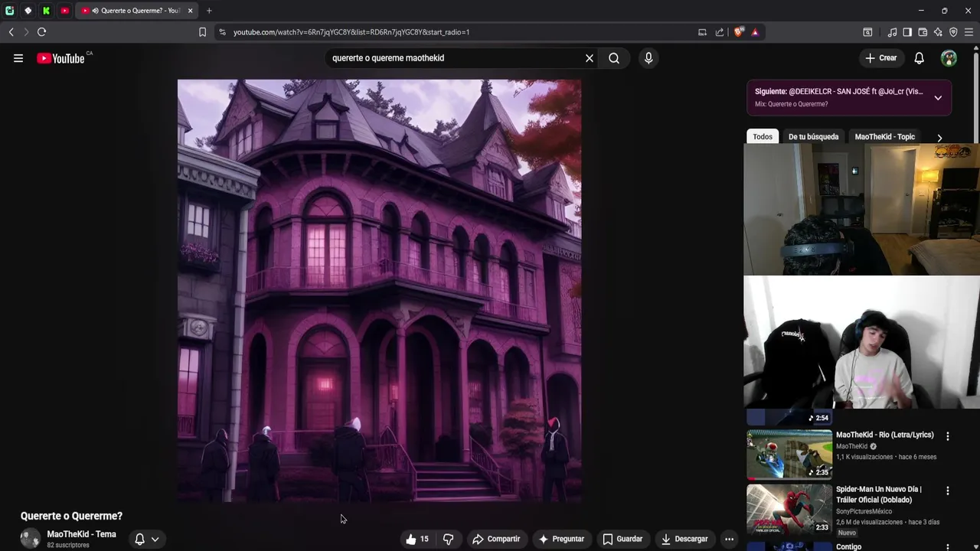The image size is (980, 551).
Task: Clear the search box text
Action: click(590, 58)
